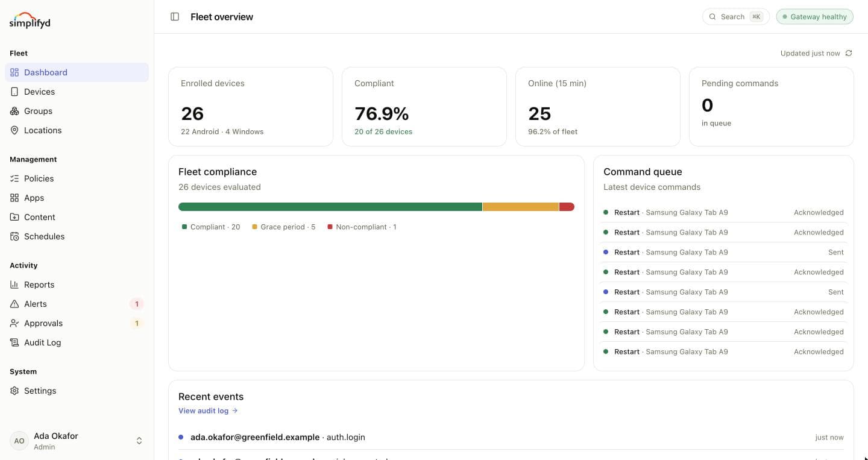
Task: Click the '20 of 26 devices' text
Action: tap(383, 131)
